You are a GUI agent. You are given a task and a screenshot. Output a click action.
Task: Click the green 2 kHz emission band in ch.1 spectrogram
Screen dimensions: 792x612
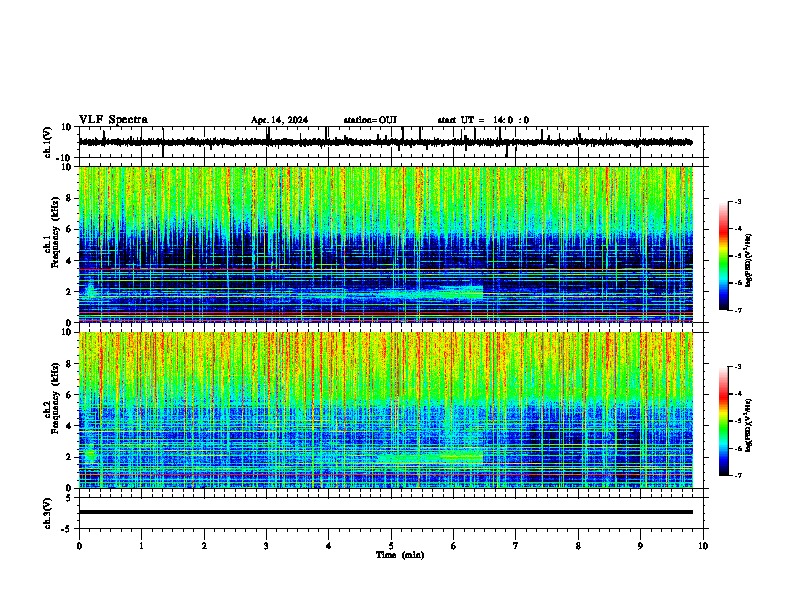[x=432, y=293]
